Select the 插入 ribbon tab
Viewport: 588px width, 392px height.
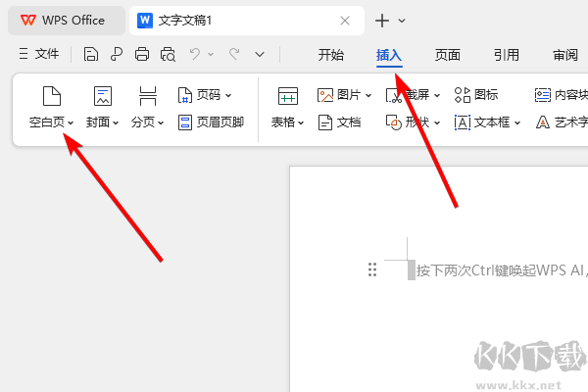[x=389, y=56]
